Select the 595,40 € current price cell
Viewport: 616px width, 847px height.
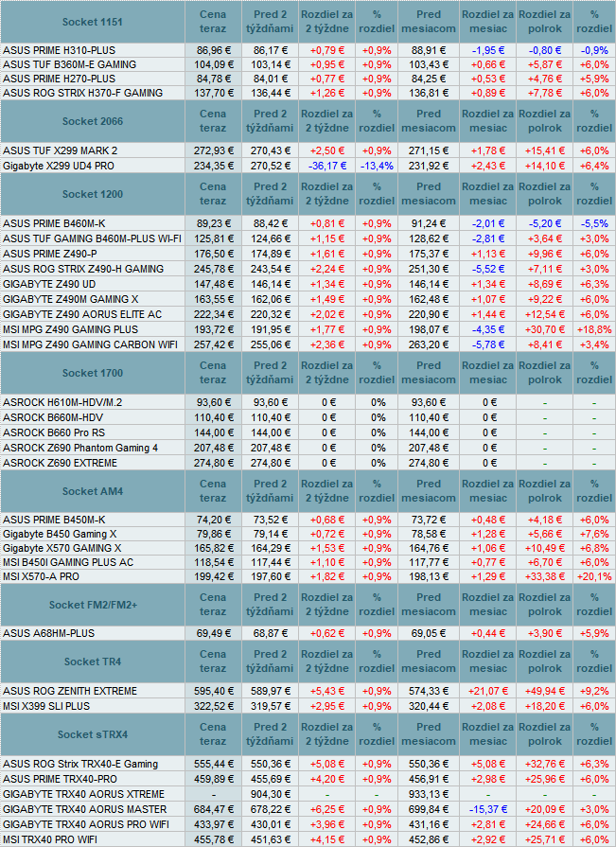pos(214,691)
